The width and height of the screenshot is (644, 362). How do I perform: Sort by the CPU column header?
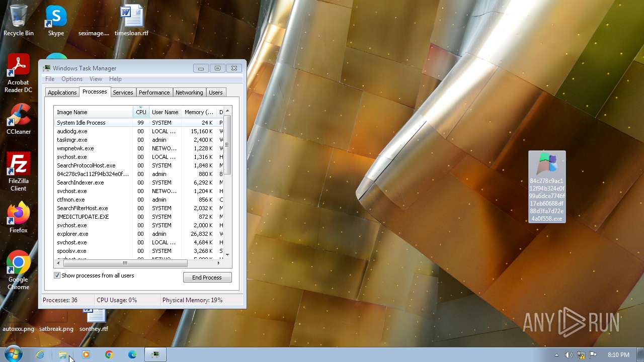point(141,112)
